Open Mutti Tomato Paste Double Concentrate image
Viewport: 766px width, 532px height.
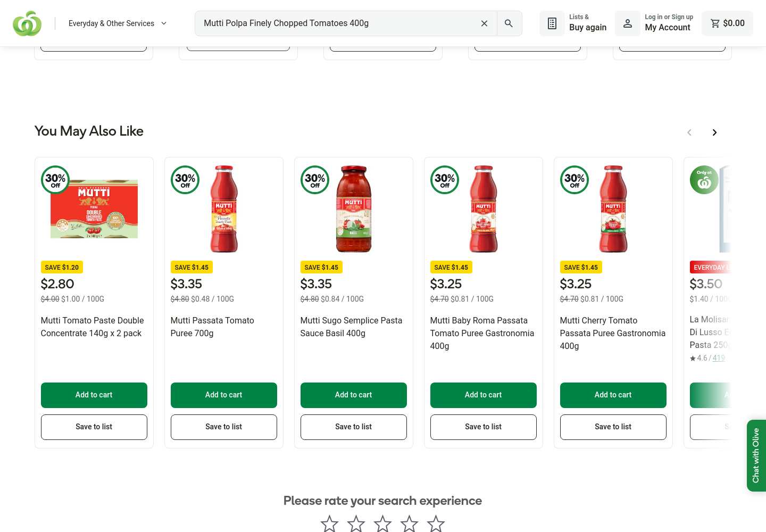(94, 209)
